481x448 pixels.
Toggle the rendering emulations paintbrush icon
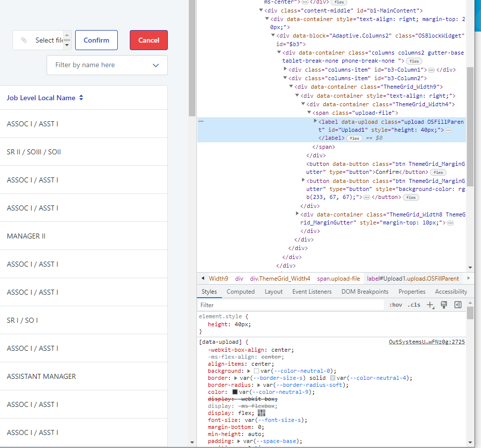coord(444,305)
